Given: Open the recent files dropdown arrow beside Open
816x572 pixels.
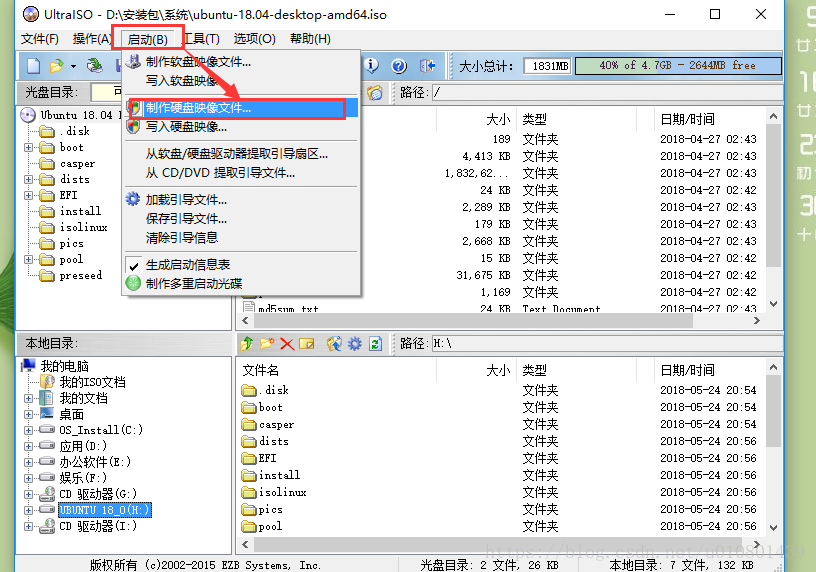Looking at the screenshot, I should [x=73, y=66].
